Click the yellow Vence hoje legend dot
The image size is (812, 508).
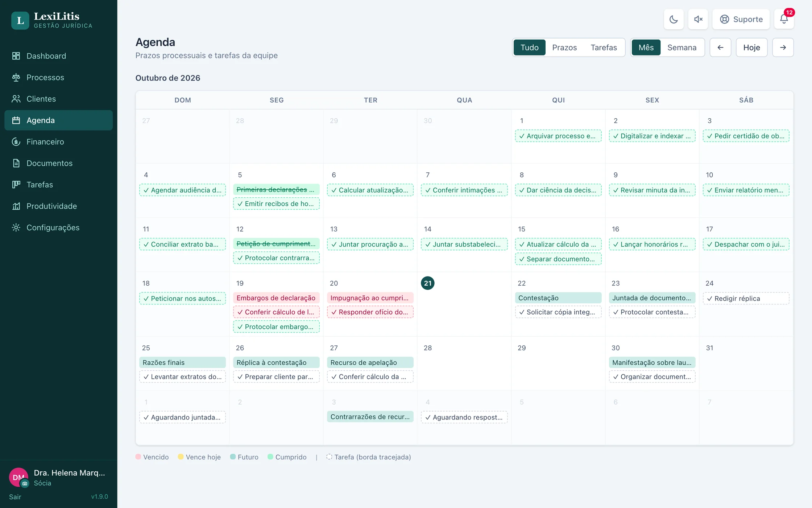(x=181, y=457)
